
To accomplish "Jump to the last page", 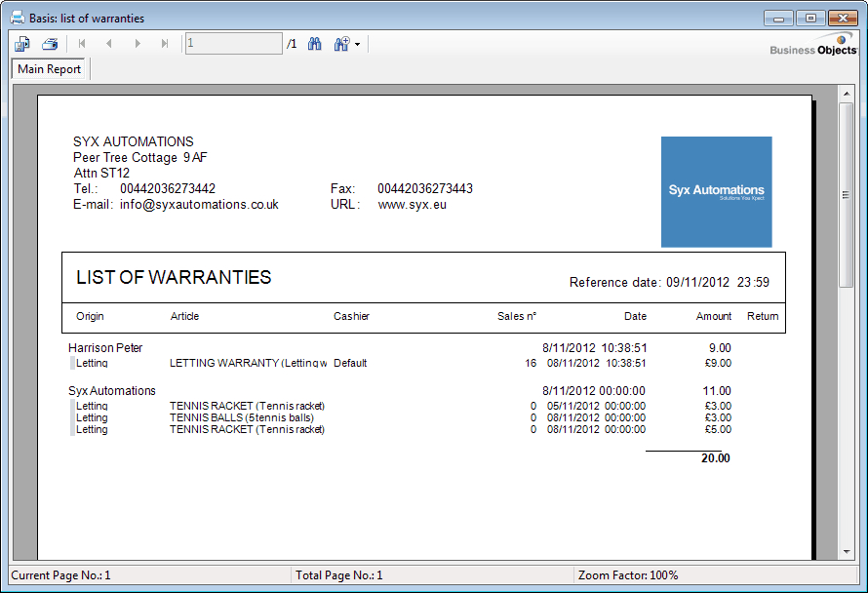I will [x=165, y=44].
